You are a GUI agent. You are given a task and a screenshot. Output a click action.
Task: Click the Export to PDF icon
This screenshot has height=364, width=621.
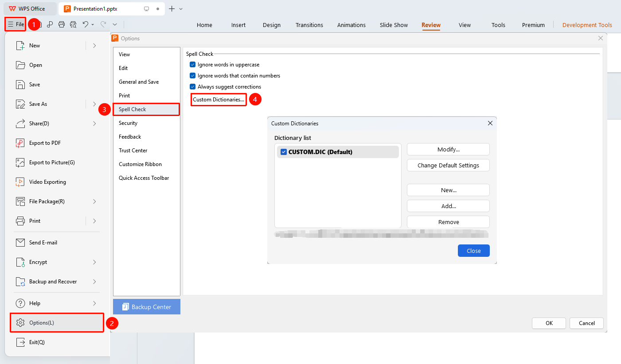[20, 143]
